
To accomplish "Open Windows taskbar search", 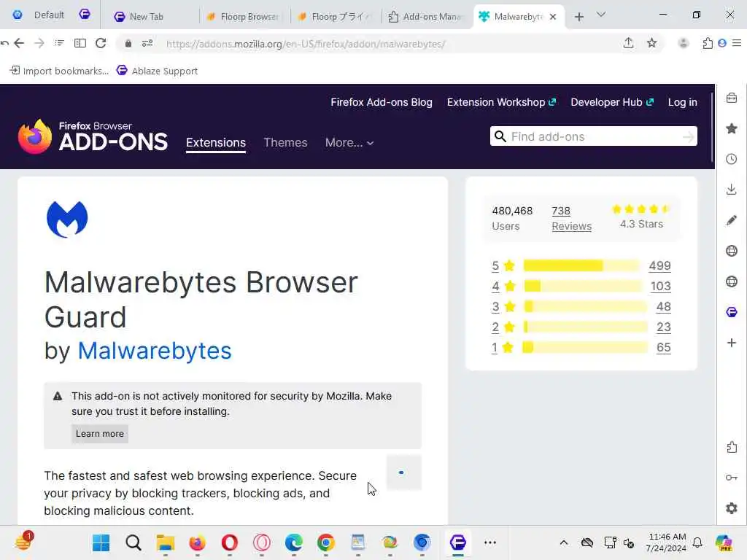I will click(x=133, y=542).
